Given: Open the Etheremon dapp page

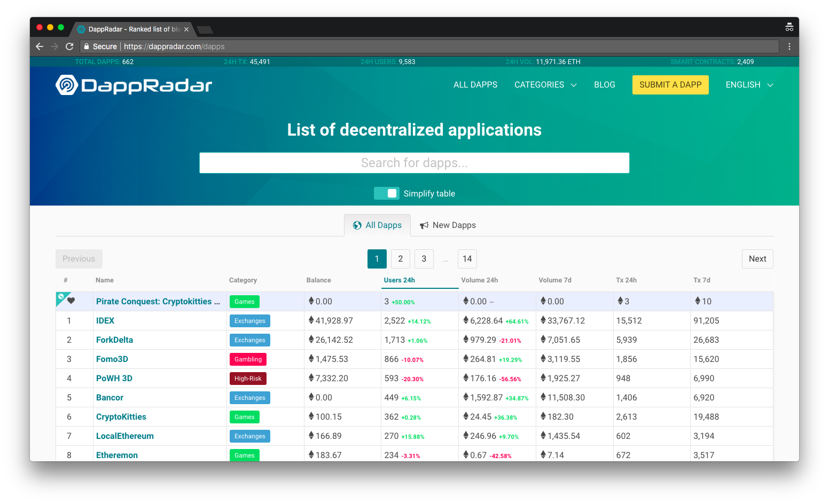Looking at the screenshot, I should coord(117,455).
